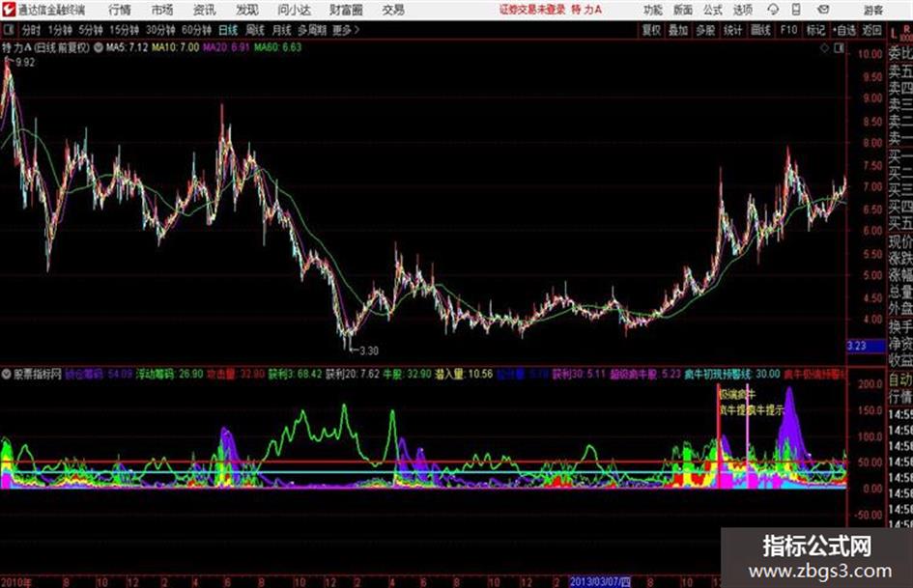
Task: Open the circle dropdown beside 股票指标网
Action: coord(7,374)
